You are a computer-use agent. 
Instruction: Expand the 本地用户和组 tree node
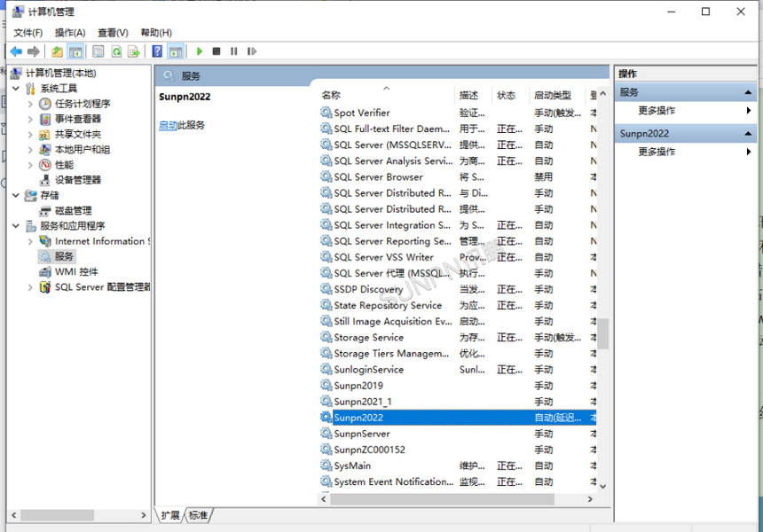click(x=30, y=150)
